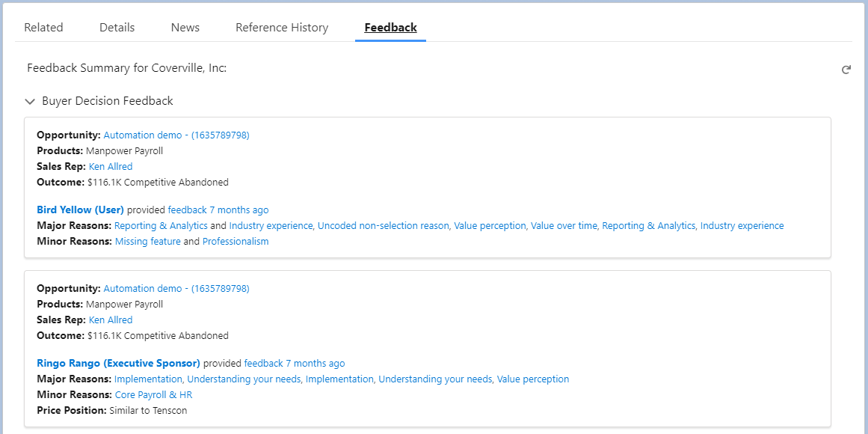
Task: Open Ringo Rango (Executive Sponsor) contact link
Action: click(118, 364)
